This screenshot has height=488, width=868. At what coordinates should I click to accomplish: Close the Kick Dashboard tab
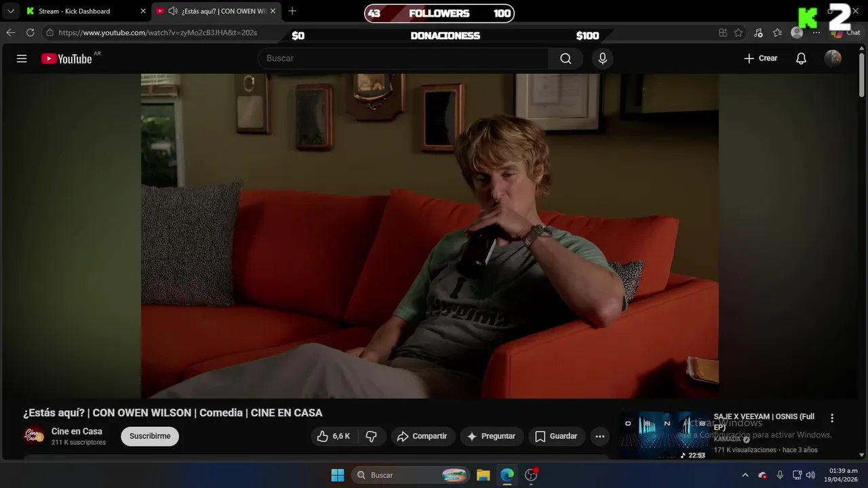pos(143,11)
